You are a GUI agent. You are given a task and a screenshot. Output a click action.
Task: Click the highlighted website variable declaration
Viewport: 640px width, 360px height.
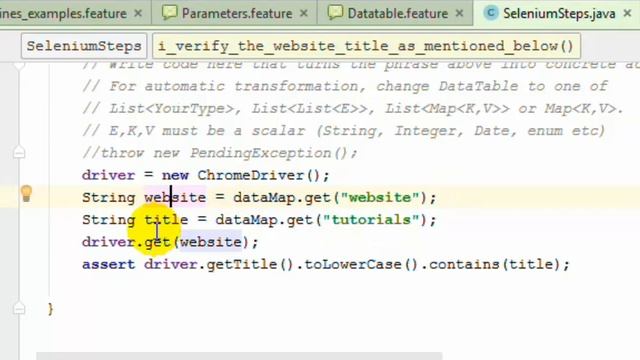[x=175, y=198]
